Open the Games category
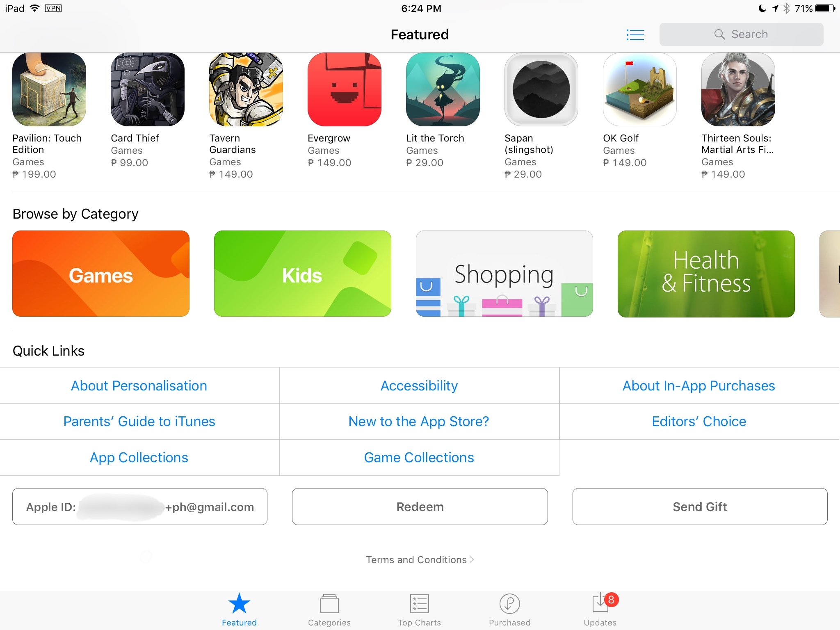The width and height of the screenshot is (840, 630). pyautogui.click(x=100, y=273)
